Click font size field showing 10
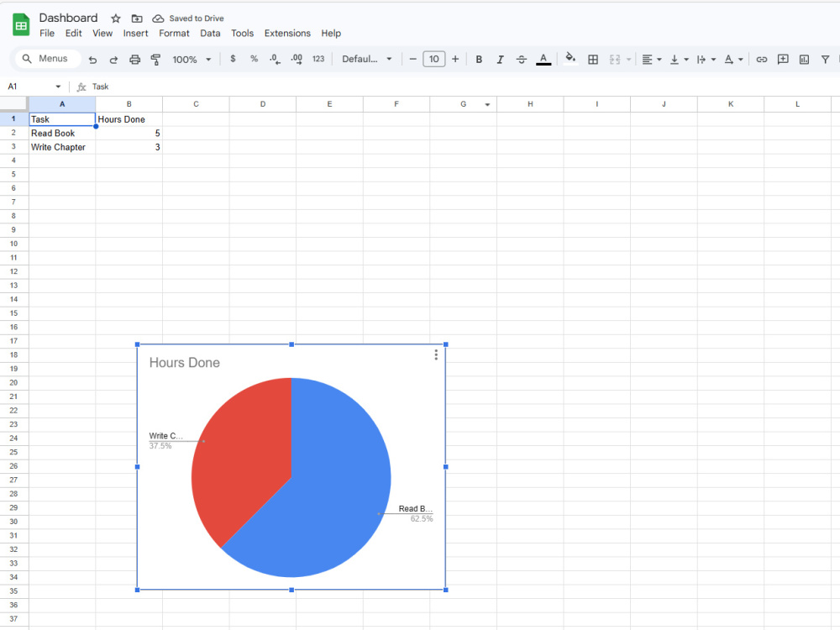 (x=434, y=59)
